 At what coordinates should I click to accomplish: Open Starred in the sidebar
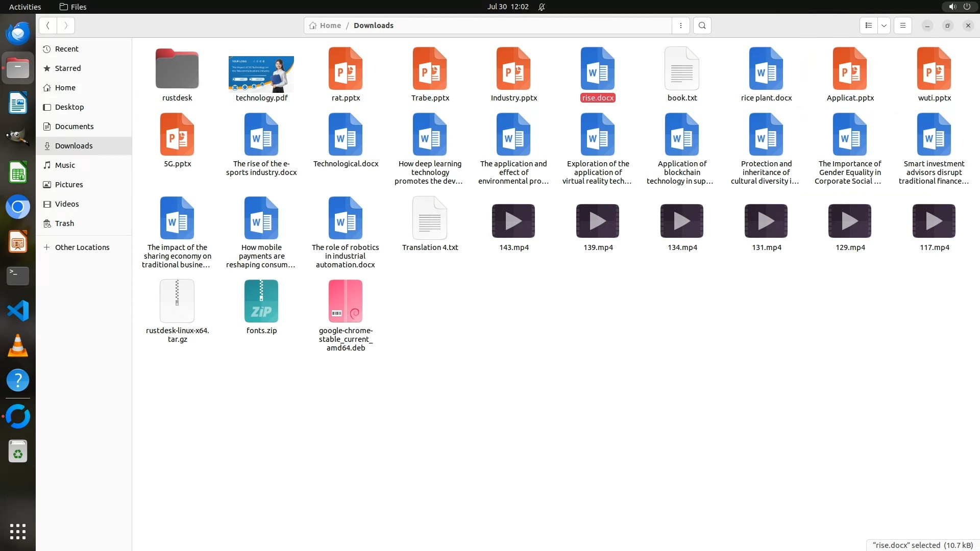pyautogui.click(x=67, y=68)
